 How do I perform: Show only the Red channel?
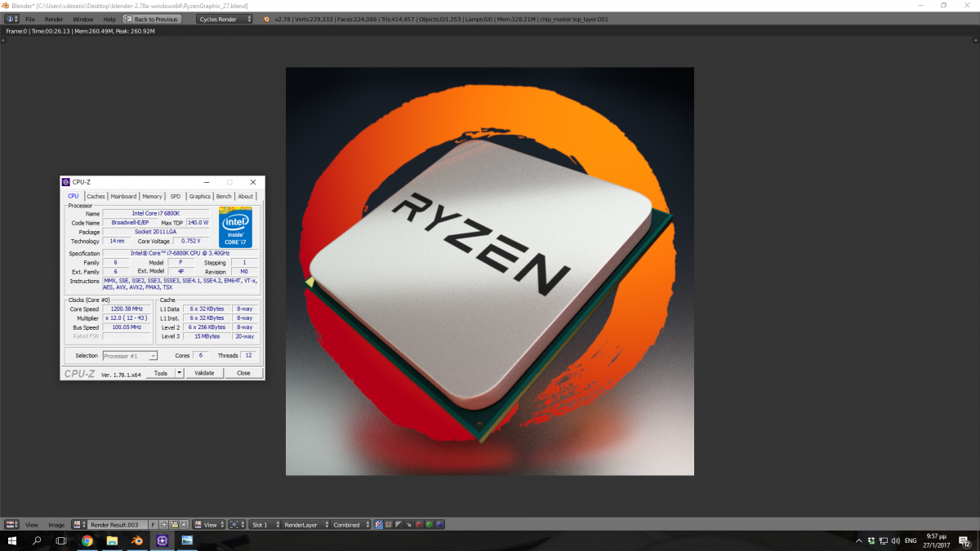419,525
